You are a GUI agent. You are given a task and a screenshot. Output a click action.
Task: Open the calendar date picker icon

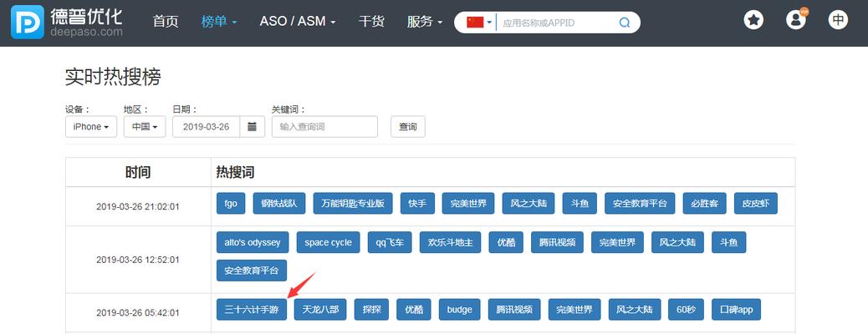tap(252, 127)
